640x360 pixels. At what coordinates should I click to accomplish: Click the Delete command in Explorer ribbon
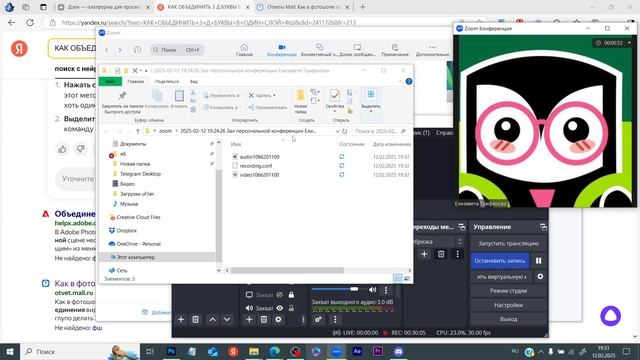pos(262,96)
